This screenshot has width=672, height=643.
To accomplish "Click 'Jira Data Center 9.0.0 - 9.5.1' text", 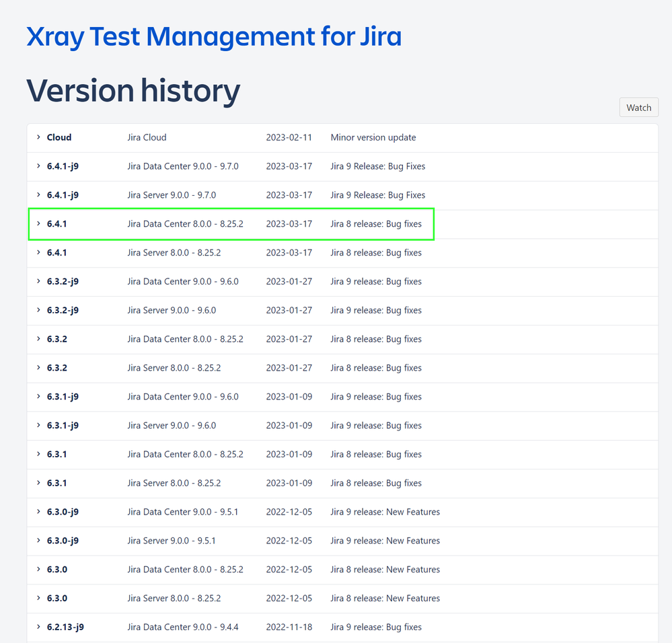I will 182,512.
